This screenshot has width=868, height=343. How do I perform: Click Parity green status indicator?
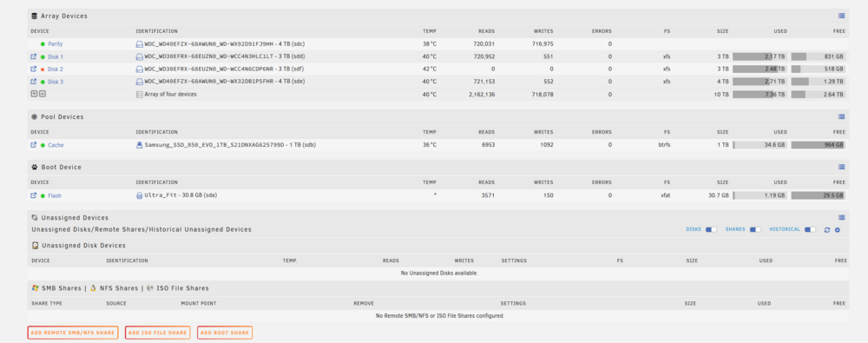(x=43, y=43)
